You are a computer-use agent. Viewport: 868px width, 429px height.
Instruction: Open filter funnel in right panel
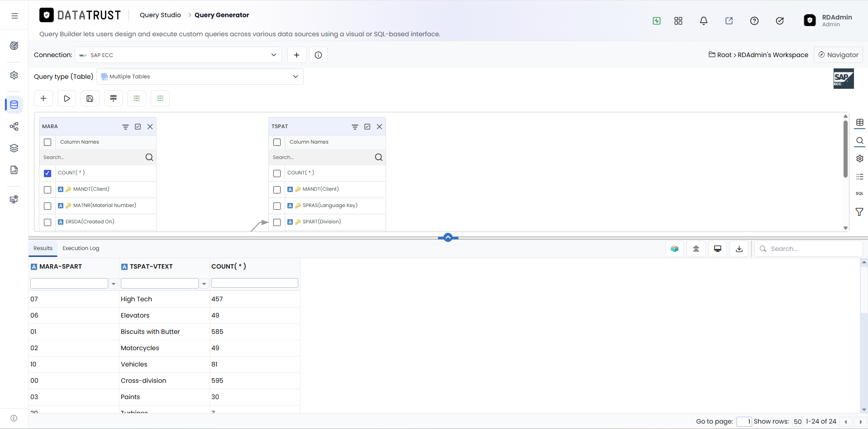click(859, 212)
